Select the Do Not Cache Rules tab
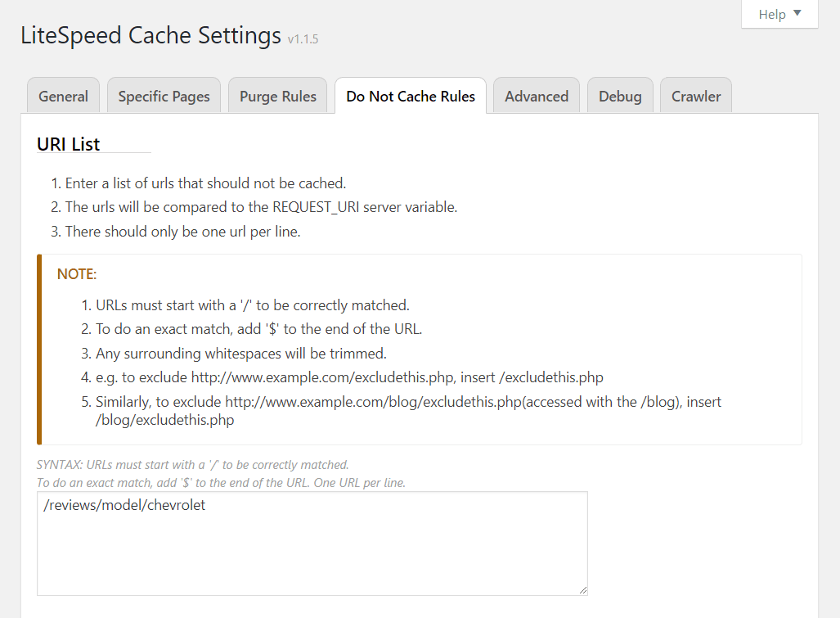840x618 pixels. (410, 97)
